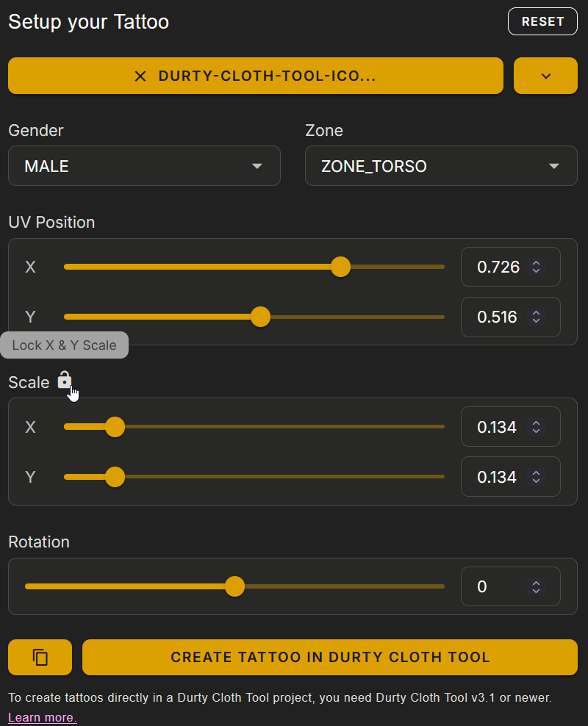Click the Scale X slider handle
The width and height of the screenshot is (588, 726).
point(115,427)
